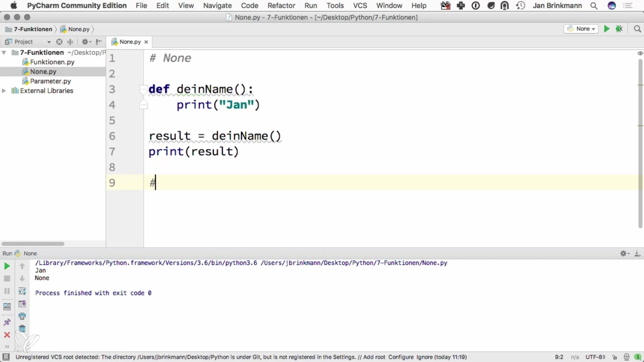Click the Project panel horizontal scrollbar
The image size is (644, 362).
click(33, 244)
